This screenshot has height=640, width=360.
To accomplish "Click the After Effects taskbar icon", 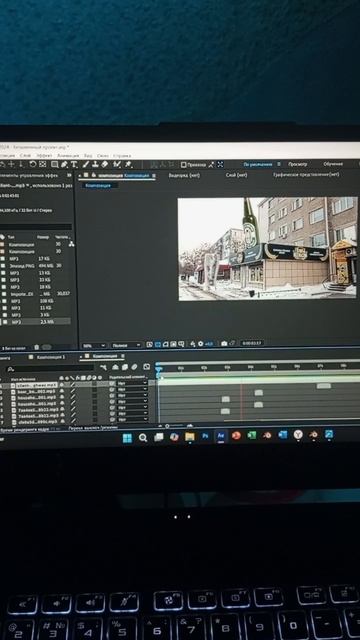I will [x=221, y=436].
